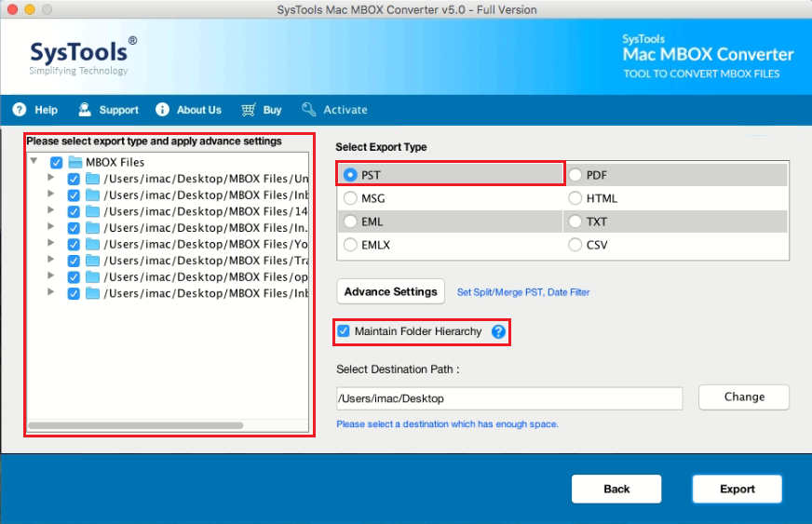Uncheck the checkbox for the path ending in In.
Image resolution: width=812 pixels, height=524 pixels.
(74, 228)
